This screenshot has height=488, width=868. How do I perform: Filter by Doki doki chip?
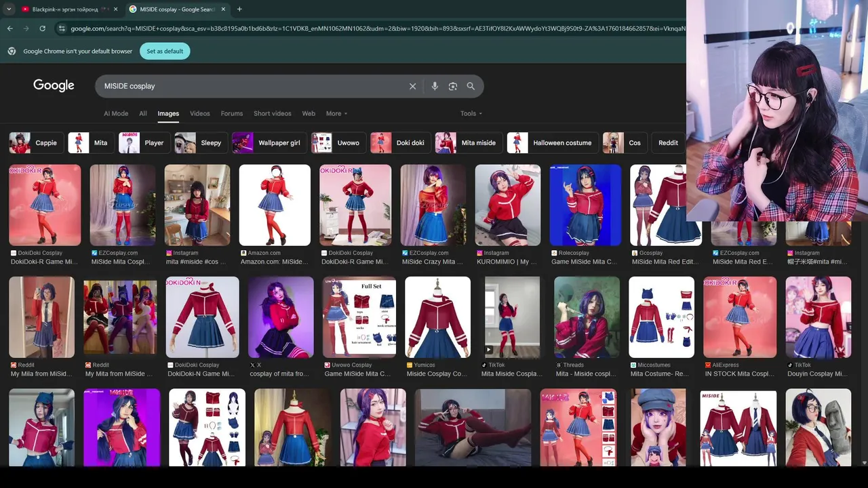coord(401,143)
